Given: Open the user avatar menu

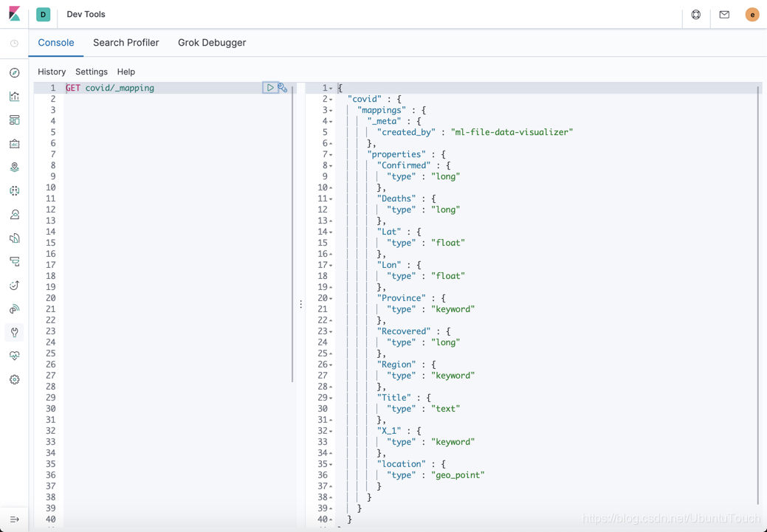Looking at the screenshot, I should [751, 15].
